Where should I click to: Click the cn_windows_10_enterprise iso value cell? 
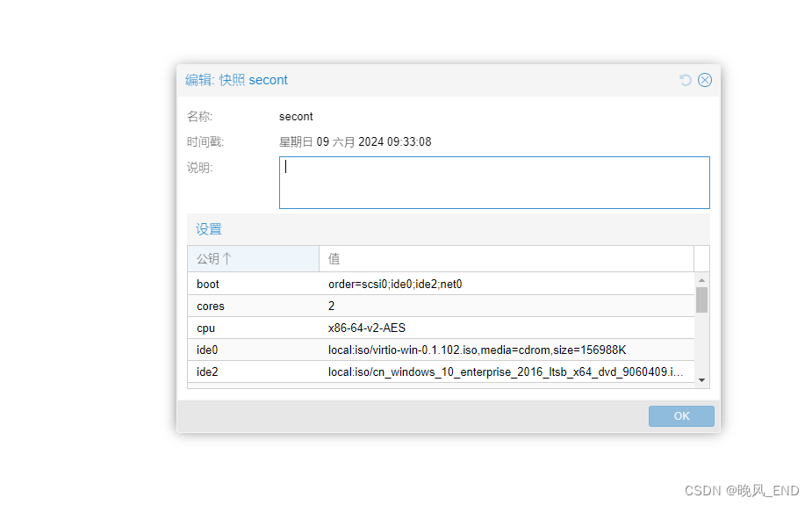[506, 372]
